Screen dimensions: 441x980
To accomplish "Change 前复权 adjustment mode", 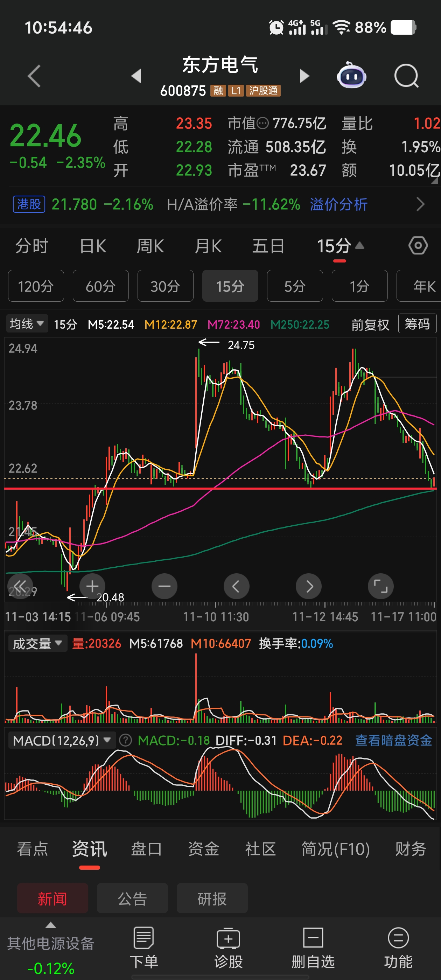I will pyautogui.click(x=370, y=324).
